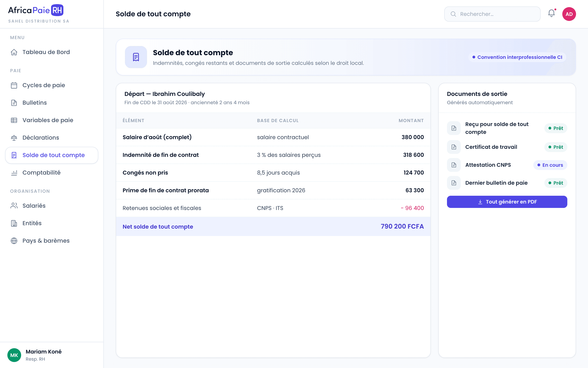Click the Variables de paie table icon
The width and height of the screenshot is (588, 368).
click(14, 120)
